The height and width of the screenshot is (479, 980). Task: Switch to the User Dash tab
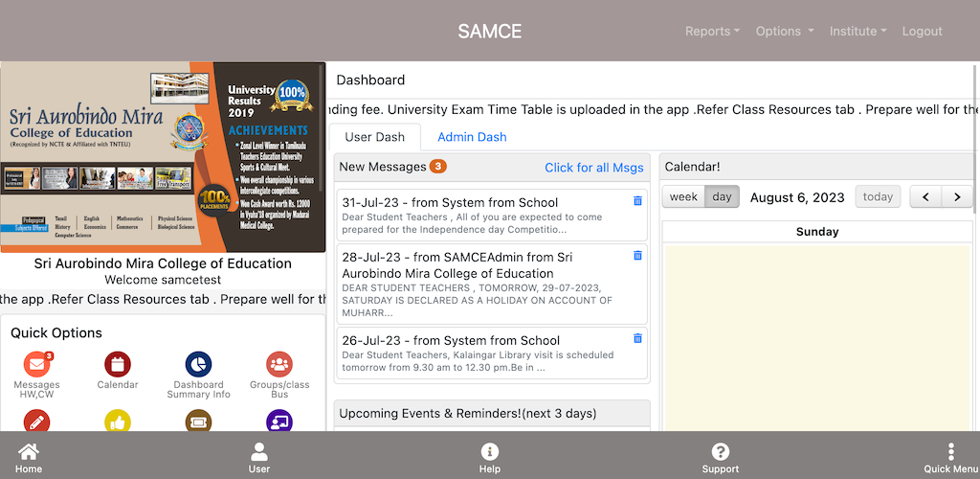pos(375,137)
